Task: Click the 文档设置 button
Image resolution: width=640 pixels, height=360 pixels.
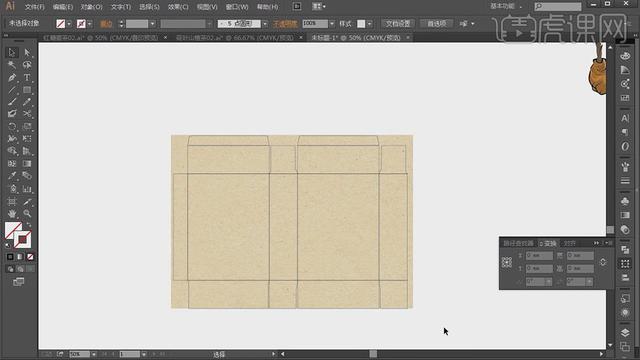Action: pyautogui.click(x=398, y=24)
